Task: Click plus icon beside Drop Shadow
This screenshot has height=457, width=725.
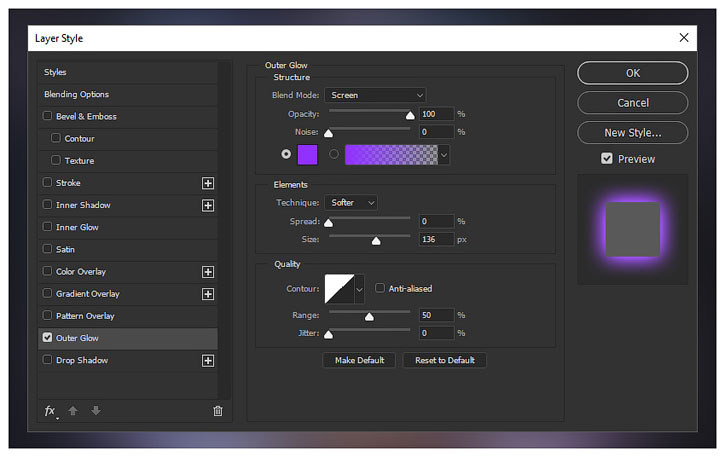Action: coord(208,361)
